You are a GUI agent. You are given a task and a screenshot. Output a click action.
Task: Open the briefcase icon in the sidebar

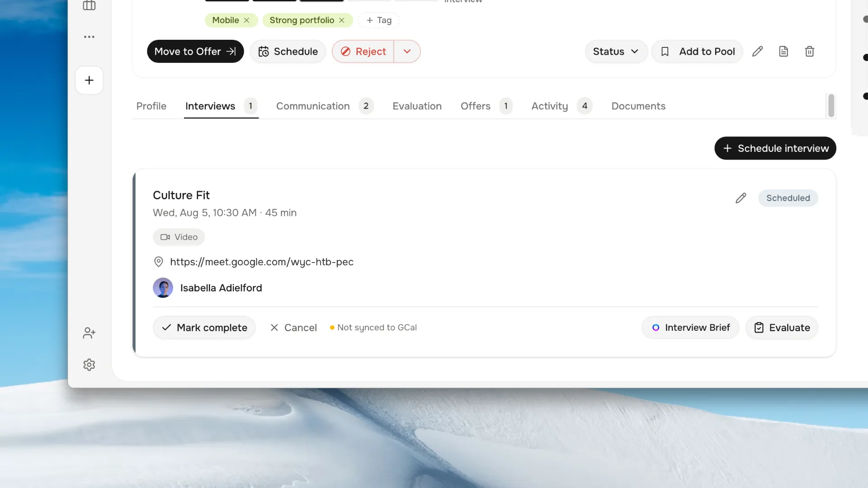click(x=89, y=5)
